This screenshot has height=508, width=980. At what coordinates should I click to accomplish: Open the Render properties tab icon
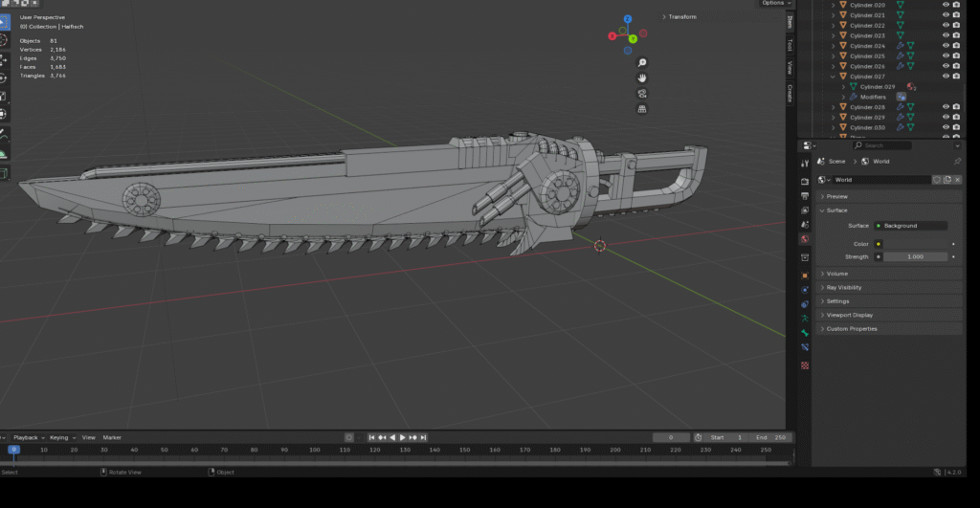[805, 180]
